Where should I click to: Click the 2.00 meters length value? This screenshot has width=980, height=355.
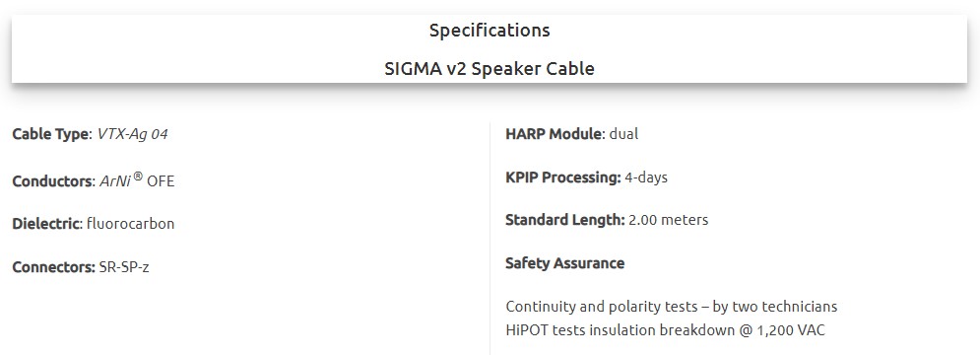[x=669, y=220]
